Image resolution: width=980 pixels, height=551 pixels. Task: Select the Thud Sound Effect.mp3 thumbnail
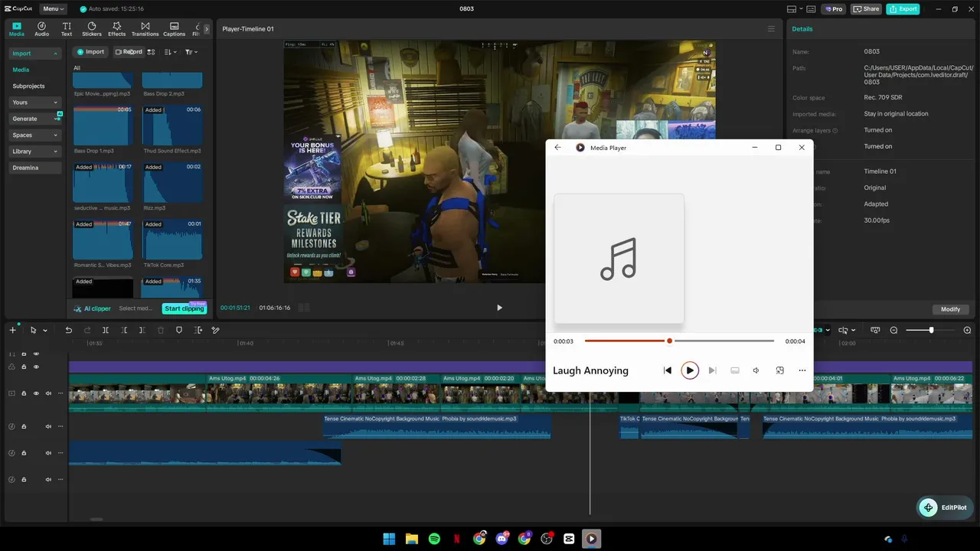point(172,125)
